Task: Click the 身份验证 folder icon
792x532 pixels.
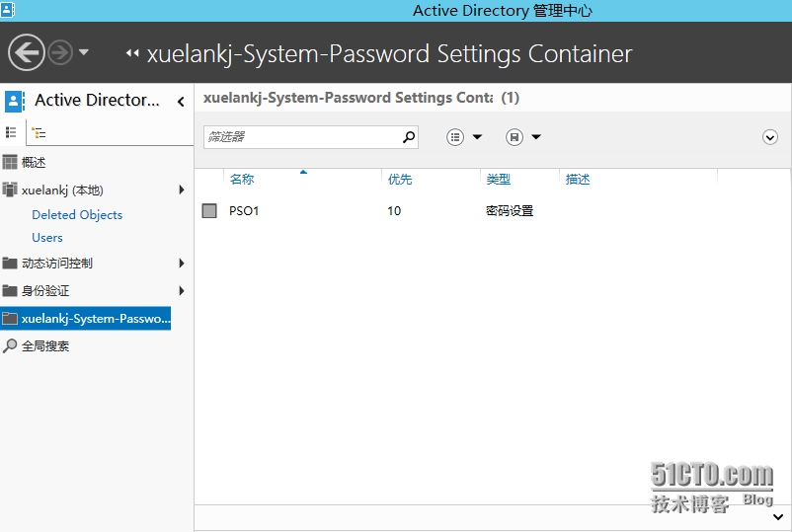Action: pos(10,290)
